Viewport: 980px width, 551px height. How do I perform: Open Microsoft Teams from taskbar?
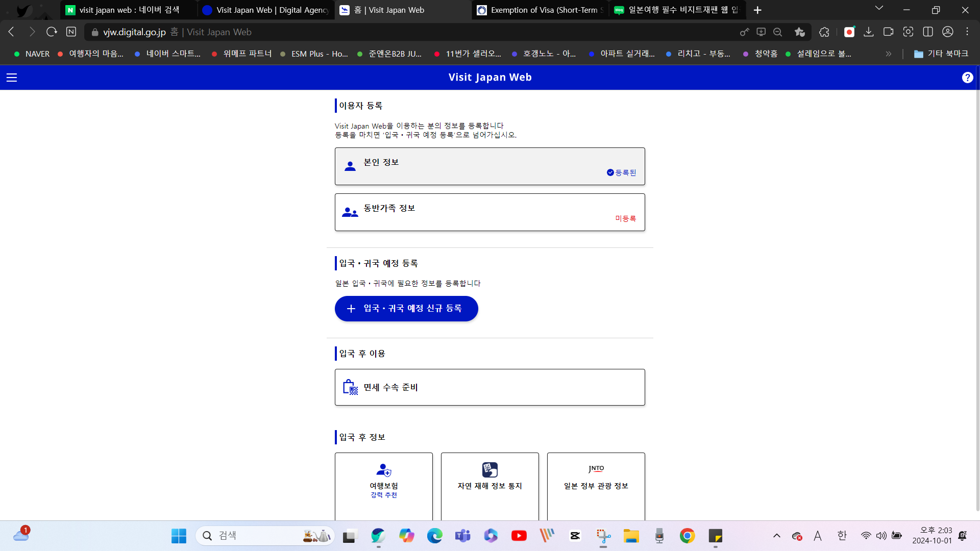click(463, 536)
